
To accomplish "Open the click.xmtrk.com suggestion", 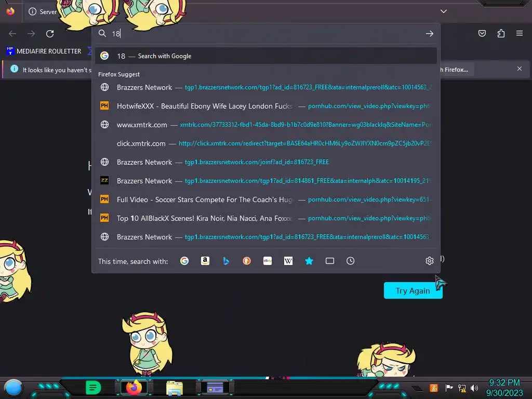I will click(x=266, y=143).
